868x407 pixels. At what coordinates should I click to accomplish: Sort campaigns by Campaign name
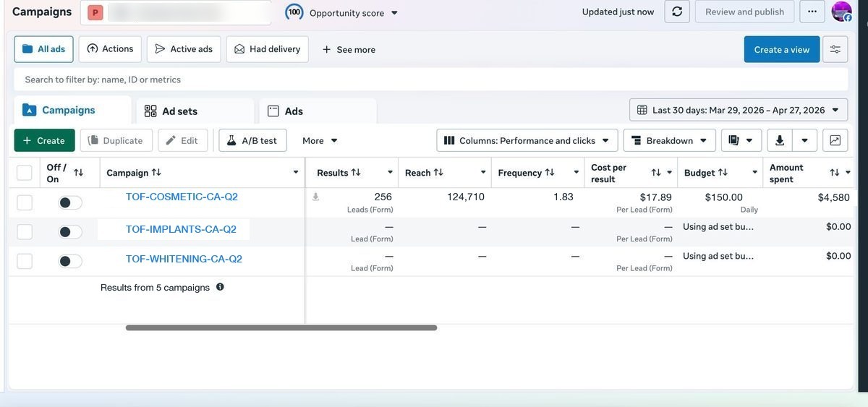[156, 173]
